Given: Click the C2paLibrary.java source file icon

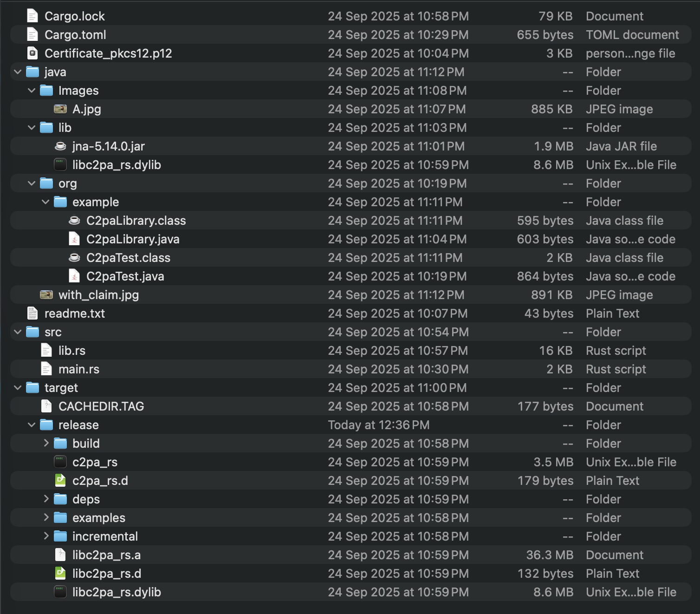Looking at the screenshot, I should point(74,239).
